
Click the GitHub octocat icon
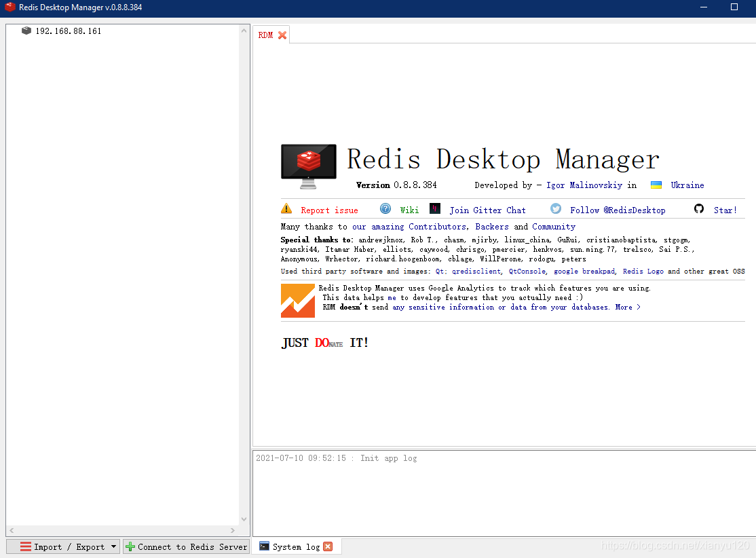click(x=698, y=209)
